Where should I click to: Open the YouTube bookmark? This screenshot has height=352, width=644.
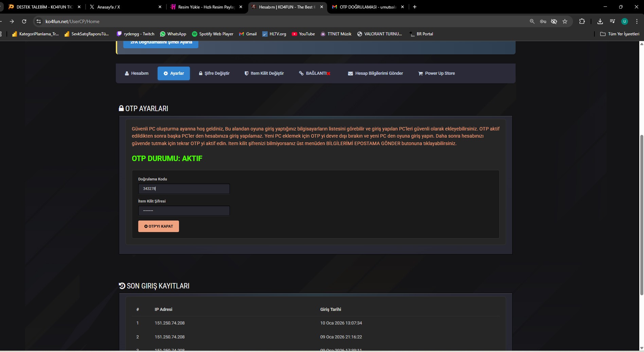tap(303, 34)
